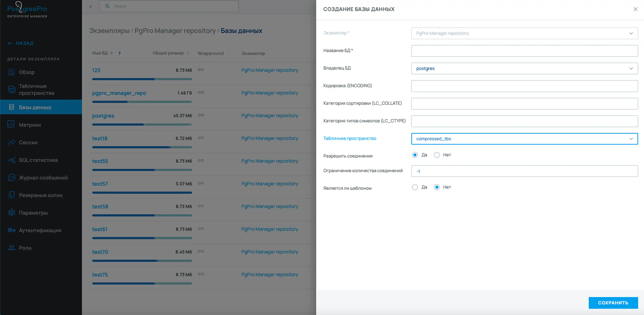Image resolution: width=644 pixels, height=315 pixels.
Task: Click the Overview (Обзор) sidebar icon
Action: point(11,72)
